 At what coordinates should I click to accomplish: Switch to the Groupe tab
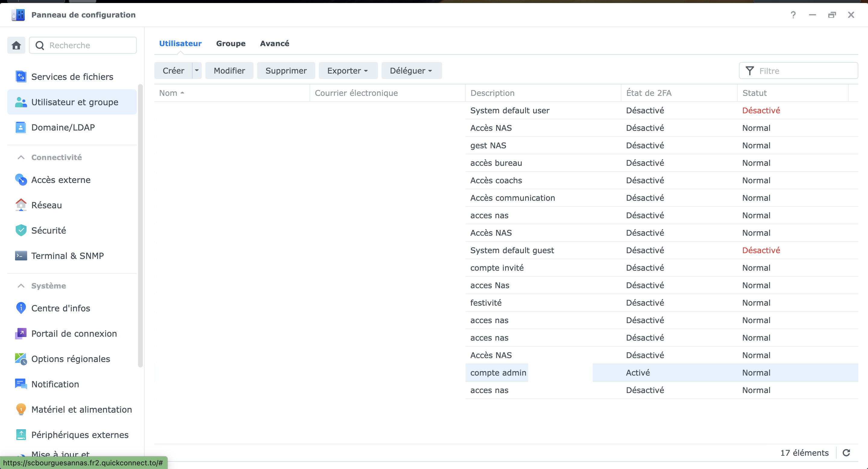click(x=231, y=43)
